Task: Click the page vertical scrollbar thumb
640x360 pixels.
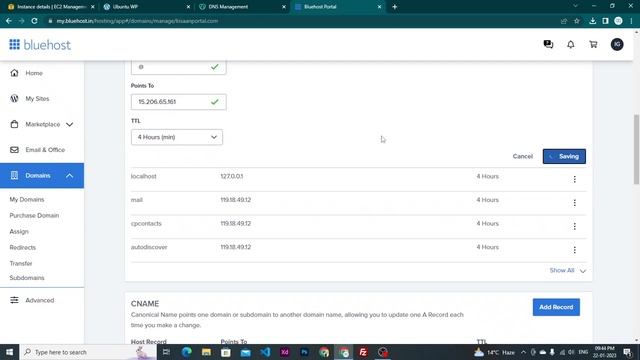Action: pyautogui.click(x=636, y=149)
